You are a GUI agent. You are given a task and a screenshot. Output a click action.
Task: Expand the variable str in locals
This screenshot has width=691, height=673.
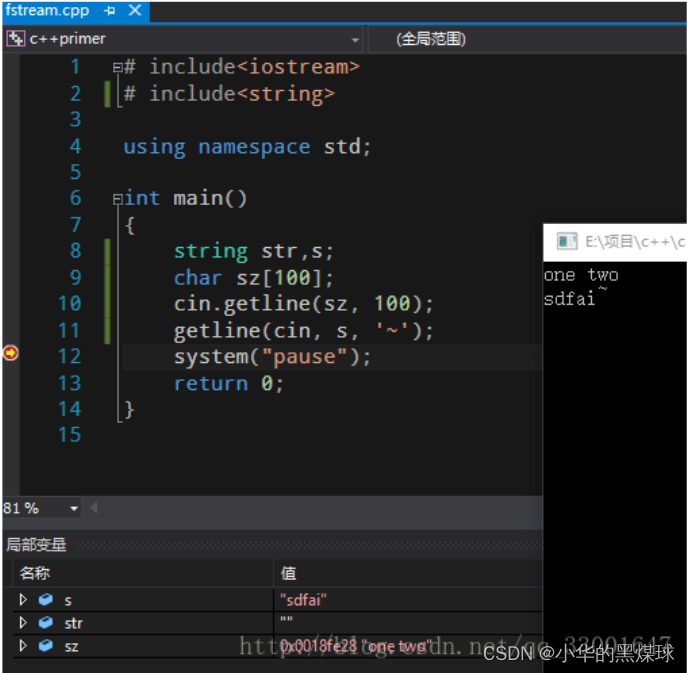tap(23, 622)
